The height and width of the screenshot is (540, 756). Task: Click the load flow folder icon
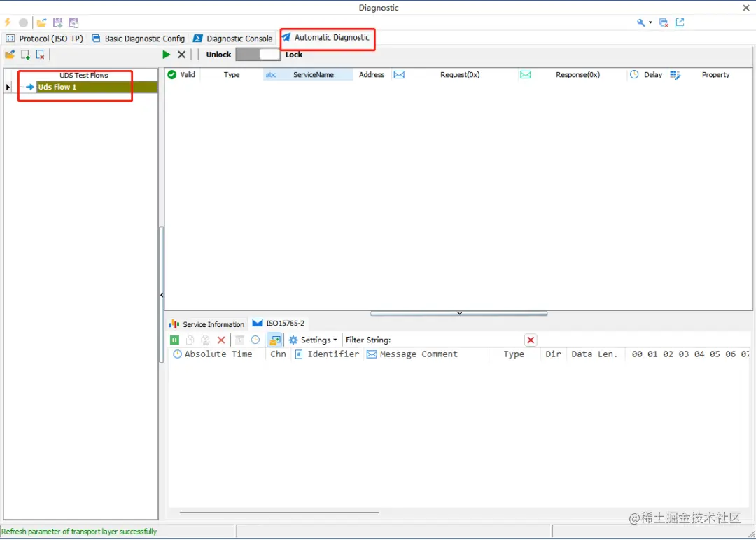pos(10,55)
